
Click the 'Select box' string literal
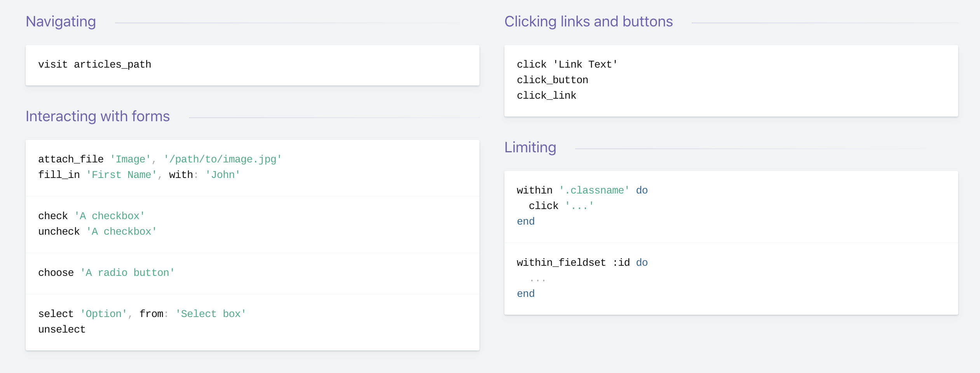[211, 314]
